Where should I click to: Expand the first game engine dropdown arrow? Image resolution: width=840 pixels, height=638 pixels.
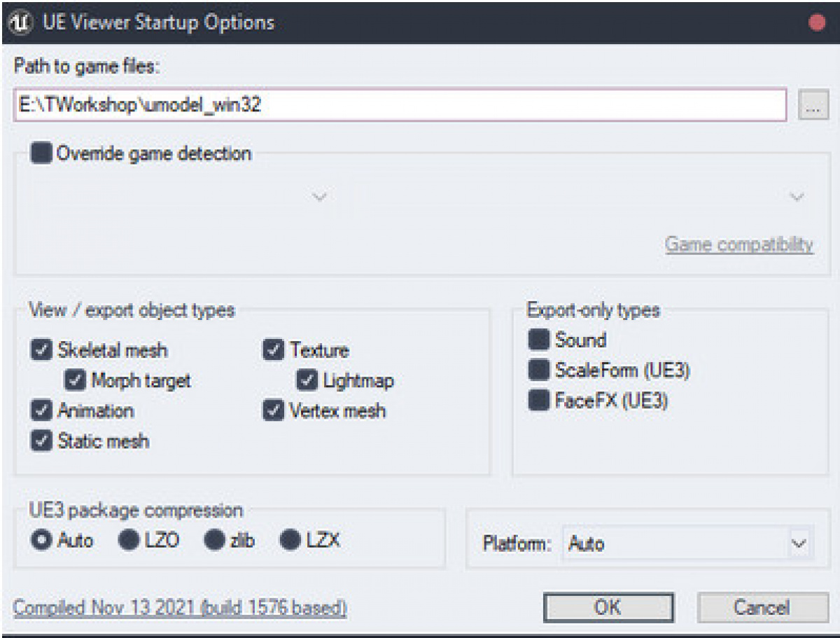point(319,197)
